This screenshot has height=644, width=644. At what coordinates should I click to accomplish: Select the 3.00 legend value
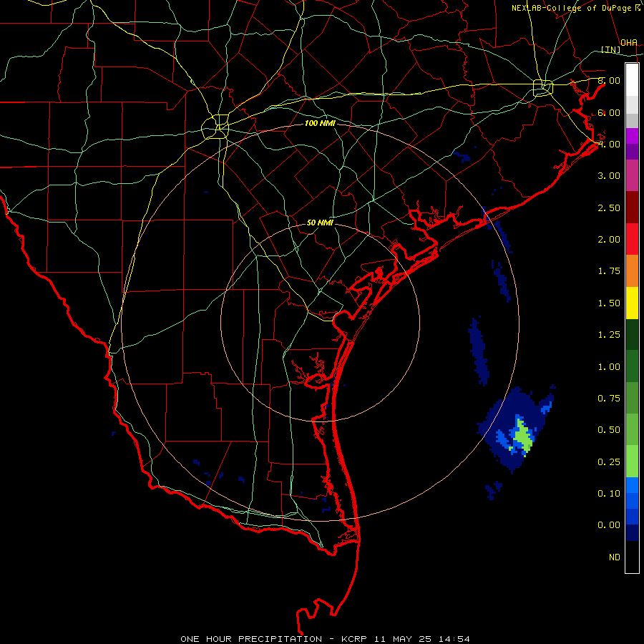(609, 176)
